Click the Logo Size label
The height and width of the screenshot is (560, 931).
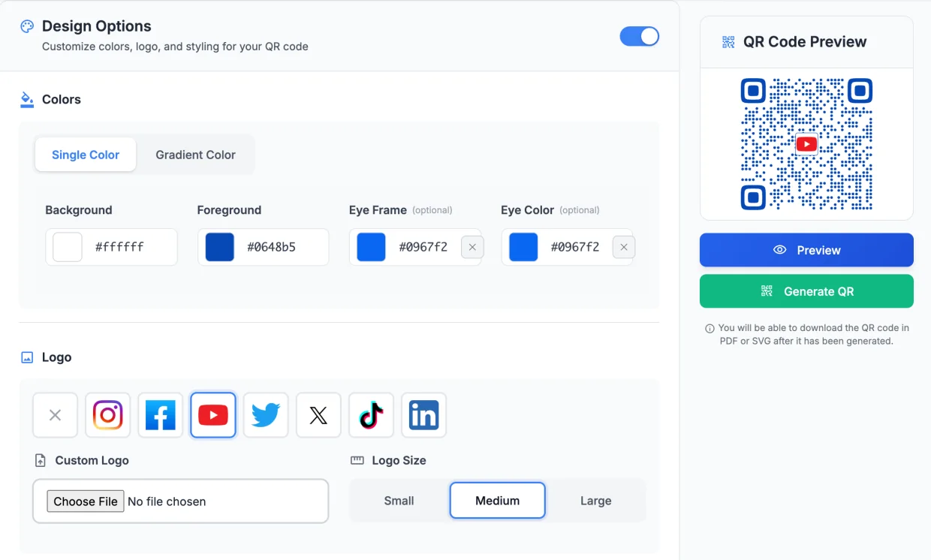tap(399, 460)
